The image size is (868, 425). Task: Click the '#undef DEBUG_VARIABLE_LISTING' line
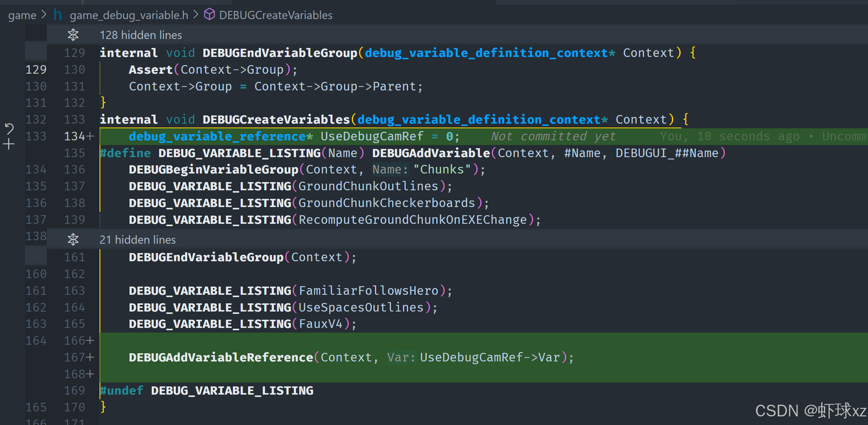pos(207,391)
